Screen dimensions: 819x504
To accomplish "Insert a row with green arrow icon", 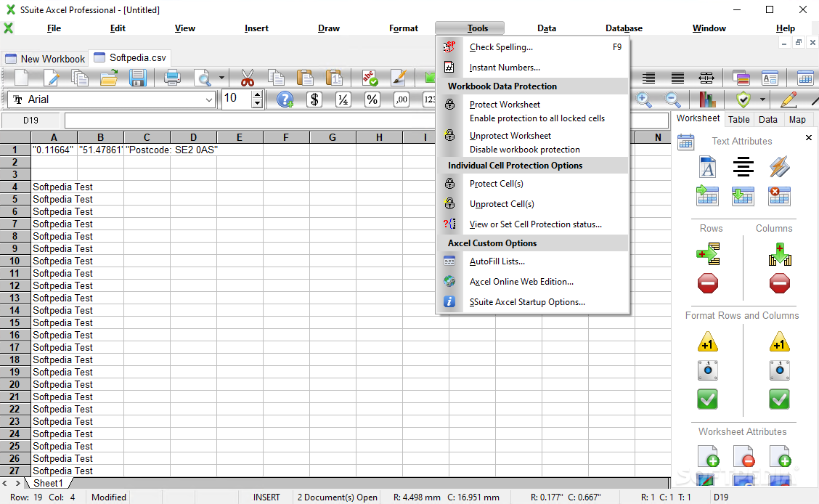I will [708, 254].
